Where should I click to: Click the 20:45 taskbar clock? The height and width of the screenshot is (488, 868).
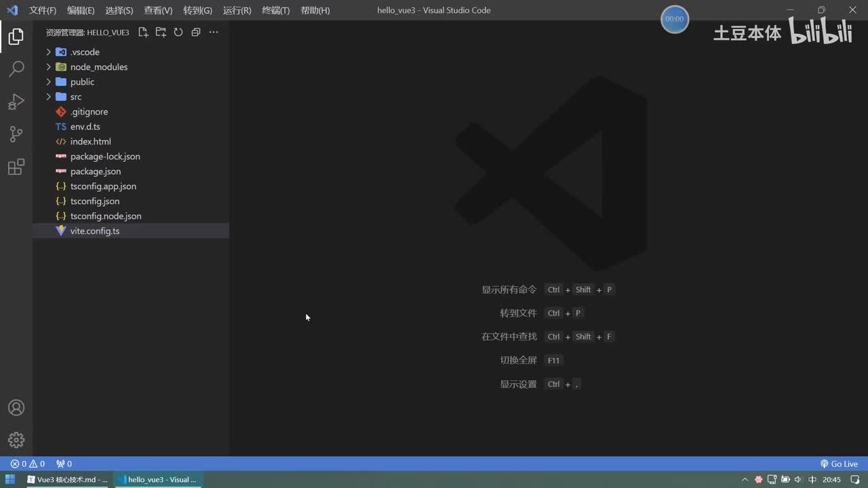coord(832,480)
